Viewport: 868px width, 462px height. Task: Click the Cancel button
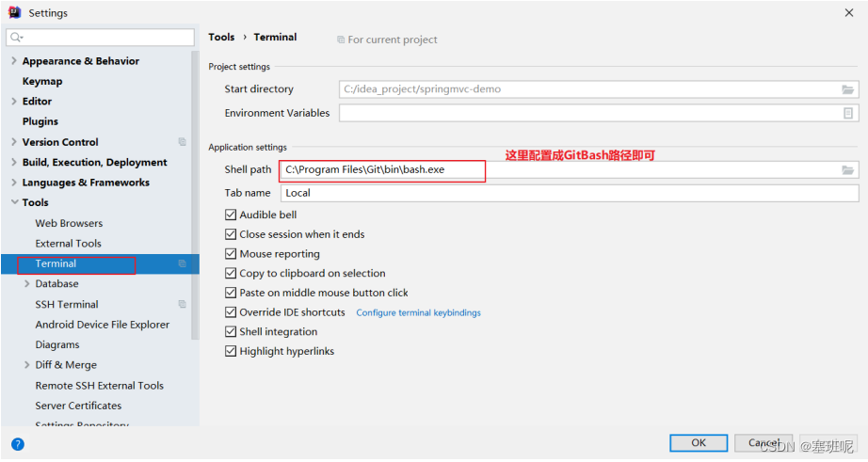tap(764, 442)
